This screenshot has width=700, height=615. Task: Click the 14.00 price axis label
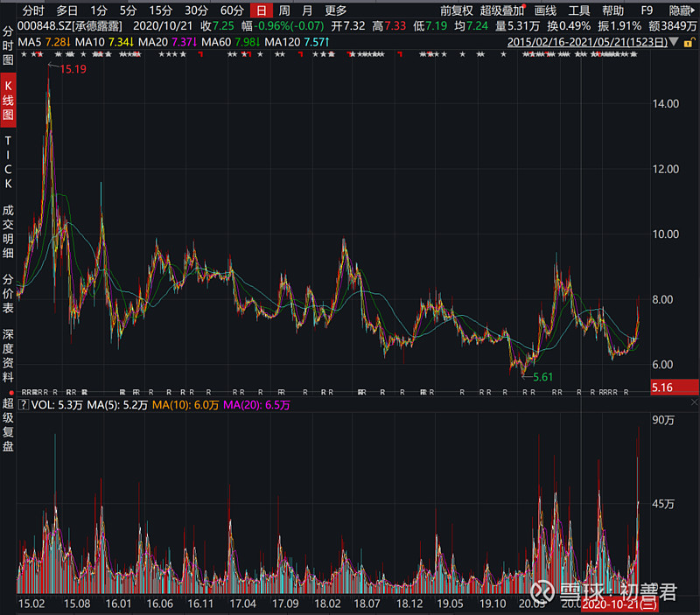coord(666,103)
